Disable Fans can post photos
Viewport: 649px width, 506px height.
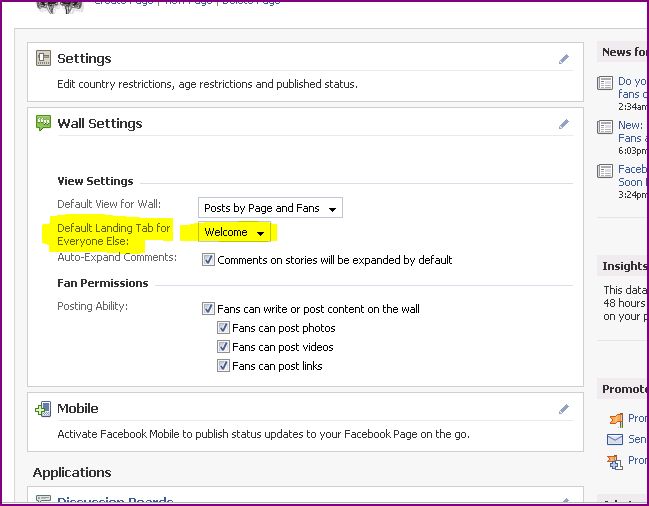[223, 328]
